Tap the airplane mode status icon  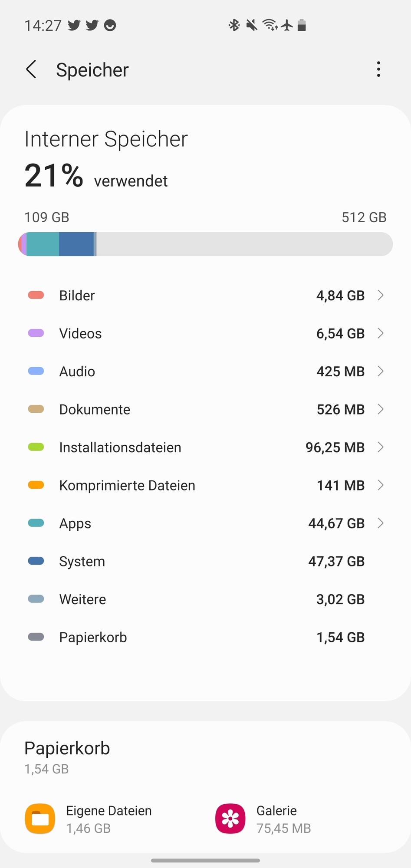pos(287,25)
